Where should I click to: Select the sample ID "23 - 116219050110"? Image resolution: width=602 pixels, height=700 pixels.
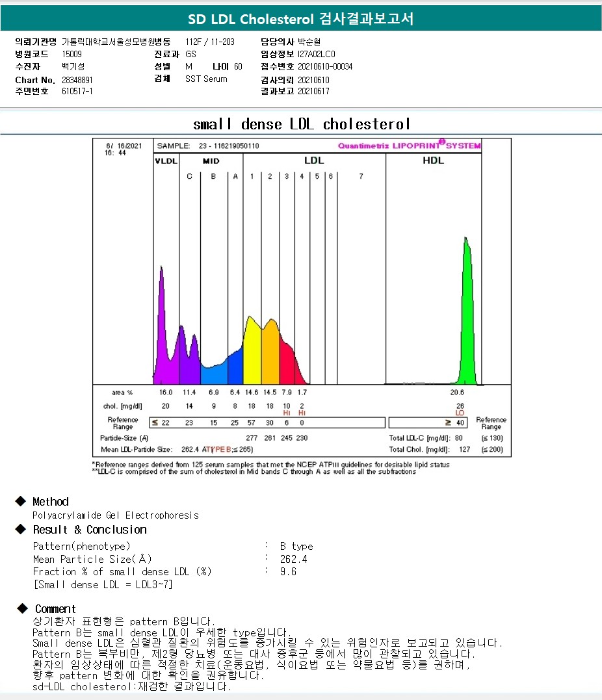click(x=229, y=146)
